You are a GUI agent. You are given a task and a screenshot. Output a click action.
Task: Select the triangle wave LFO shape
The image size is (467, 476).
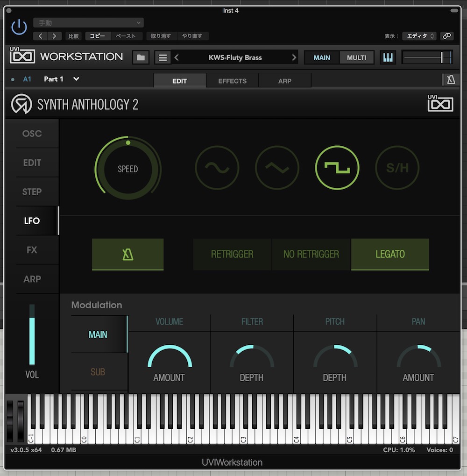(x=277, y=168)
